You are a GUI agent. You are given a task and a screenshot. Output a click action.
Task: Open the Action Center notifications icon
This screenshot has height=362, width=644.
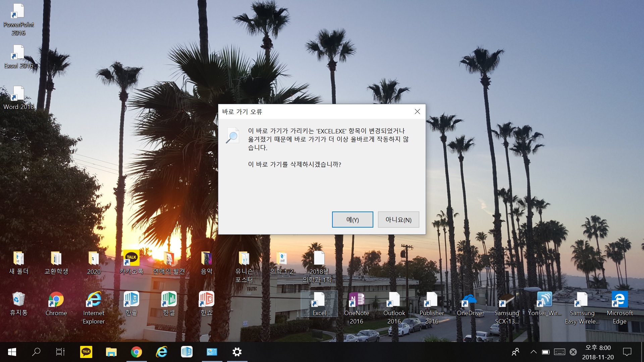(x=627, y=352)
